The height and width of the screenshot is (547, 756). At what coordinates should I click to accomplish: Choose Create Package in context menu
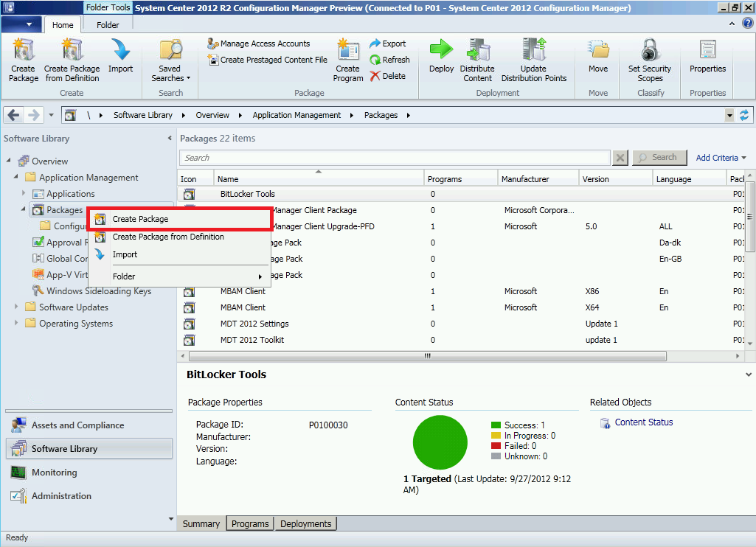(179, 219)
